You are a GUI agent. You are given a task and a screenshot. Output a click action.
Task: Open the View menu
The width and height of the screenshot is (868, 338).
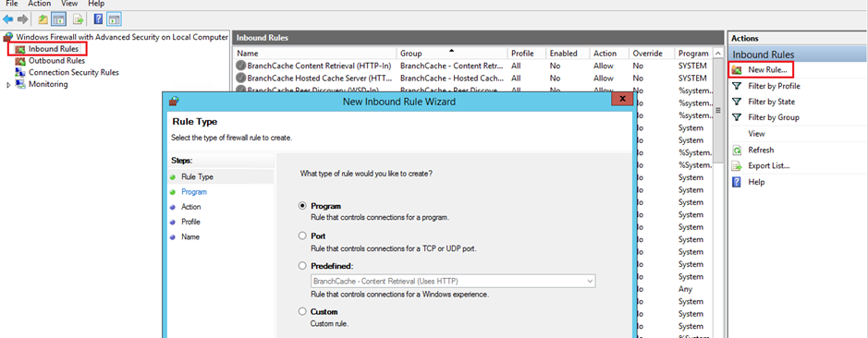pos(69,4)
